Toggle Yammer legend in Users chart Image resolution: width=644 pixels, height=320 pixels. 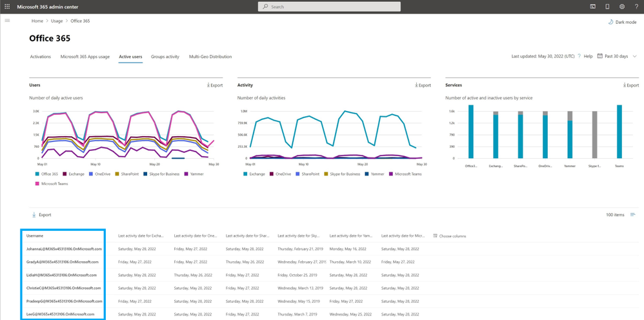tap(194, 174)
